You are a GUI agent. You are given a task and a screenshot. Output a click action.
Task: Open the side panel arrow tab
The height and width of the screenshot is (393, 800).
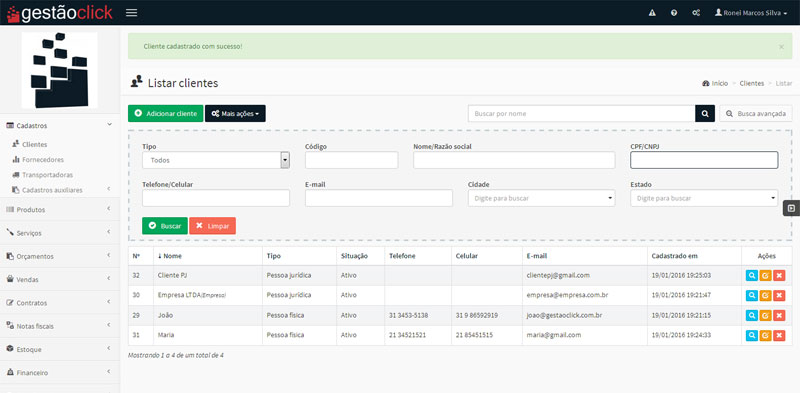pos(791,208)
